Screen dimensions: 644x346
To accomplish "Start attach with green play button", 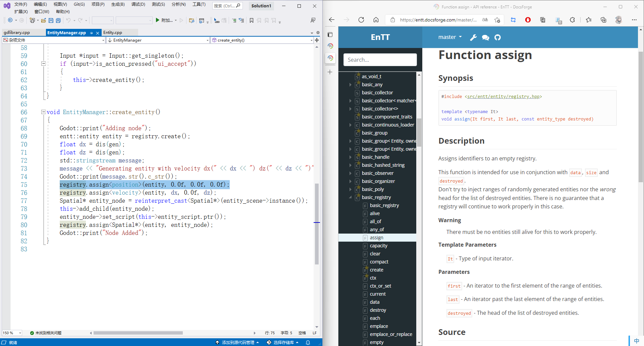I will pyautogui.click(x=157, y=20).
